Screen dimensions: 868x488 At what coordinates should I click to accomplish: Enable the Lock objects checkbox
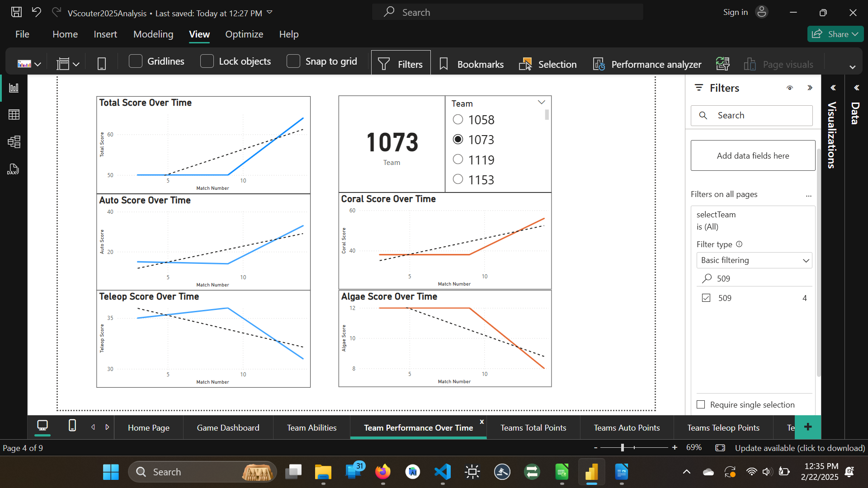[207, 61]
